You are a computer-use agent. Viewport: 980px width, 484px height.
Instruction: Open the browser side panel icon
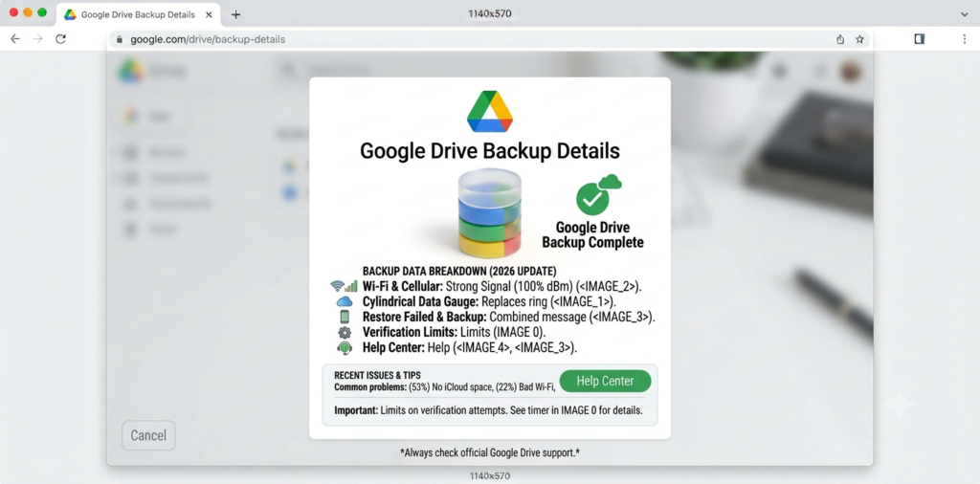pos(919,38)
